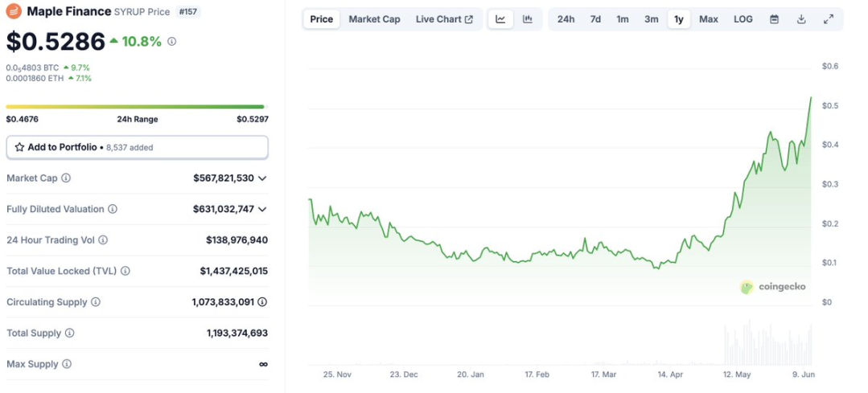Expand the Market Cap value chevron
This screenshot has width=868, height=393.
click(x=262, y=178)
